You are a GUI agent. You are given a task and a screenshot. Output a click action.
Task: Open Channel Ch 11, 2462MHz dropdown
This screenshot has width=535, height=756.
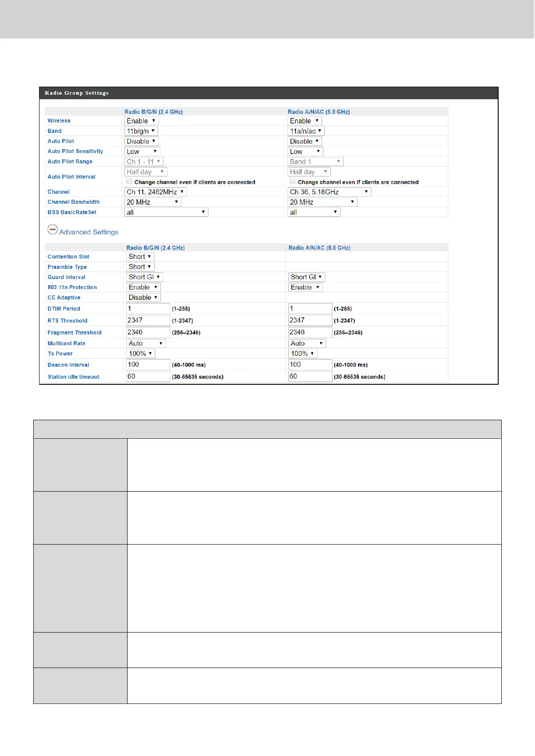155,192
